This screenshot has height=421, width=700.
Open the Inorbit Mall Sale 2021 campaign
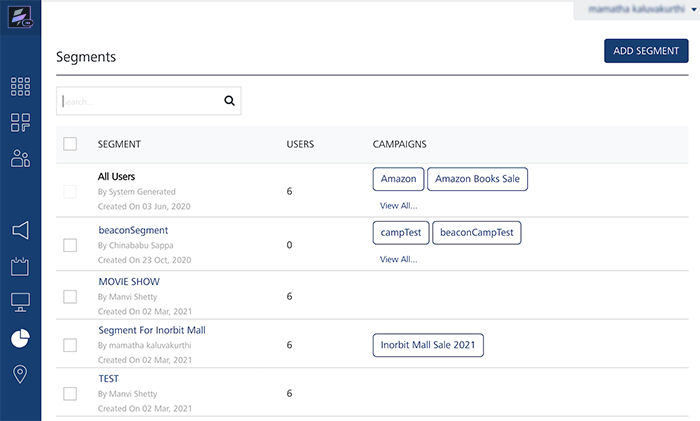click(x=427, y=345)
